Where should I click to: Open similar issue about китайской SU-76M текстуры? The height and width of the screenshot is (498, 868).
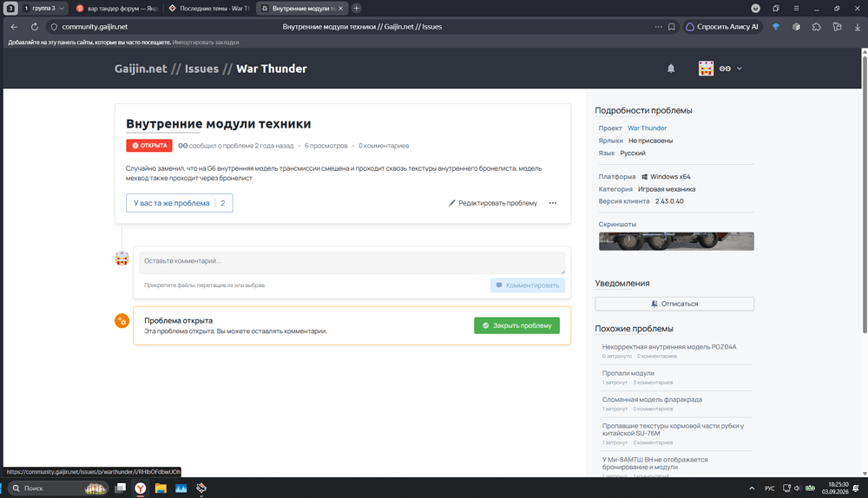673,429
